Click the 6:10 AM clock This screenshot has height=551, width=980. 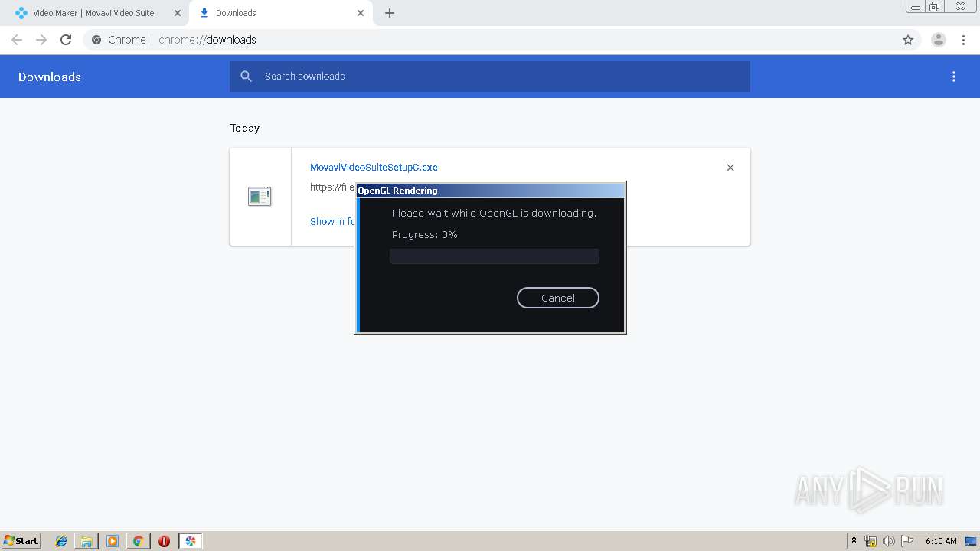click(x=941, y=541)
